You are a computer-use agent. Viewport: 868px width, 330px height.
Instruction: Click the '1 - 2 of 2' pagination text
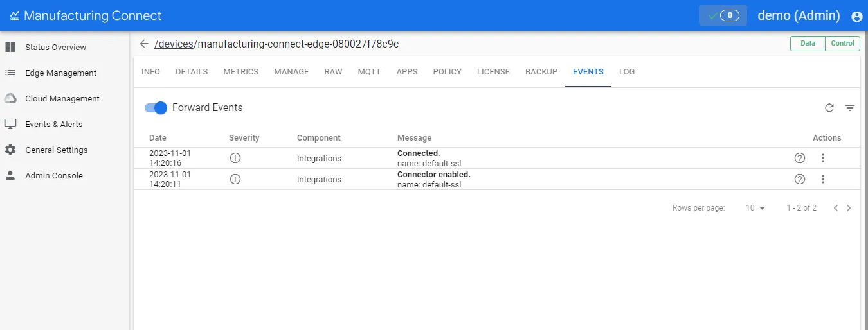802,208
